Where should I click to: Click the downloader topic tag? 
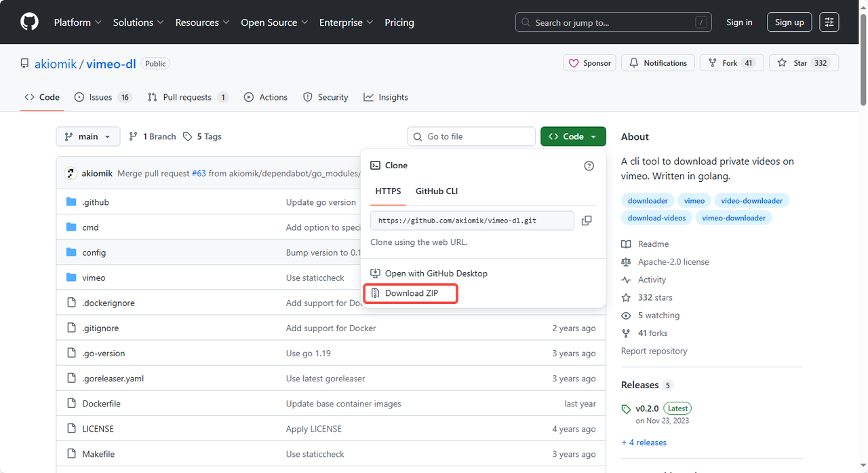[647, 200]
